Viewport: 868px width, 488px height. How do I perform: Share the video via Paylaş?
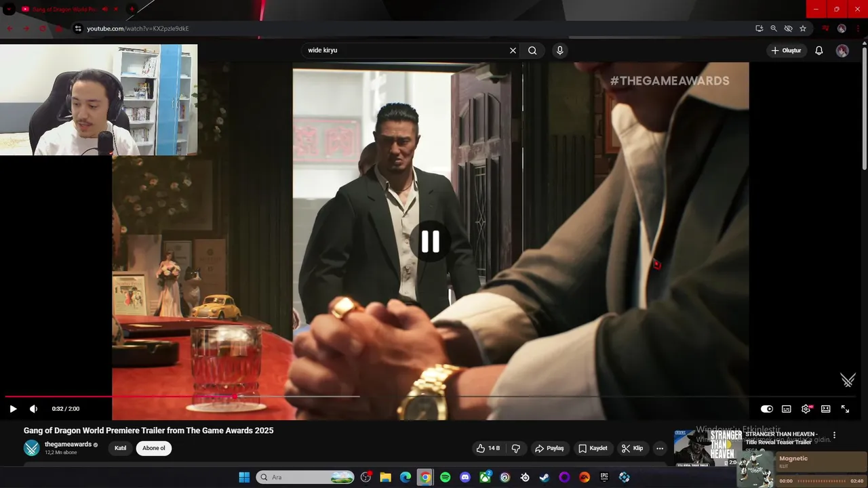(x=549, y=448)
